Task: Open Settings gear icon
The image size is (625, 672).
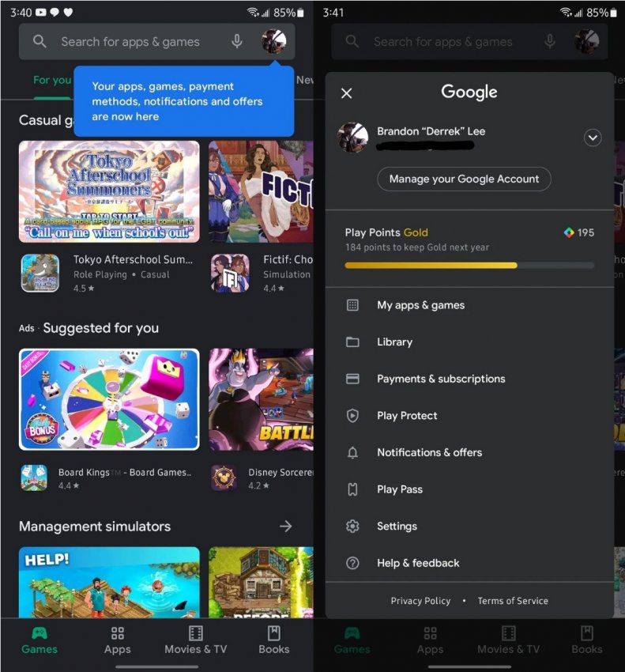Action: (353, 527)
